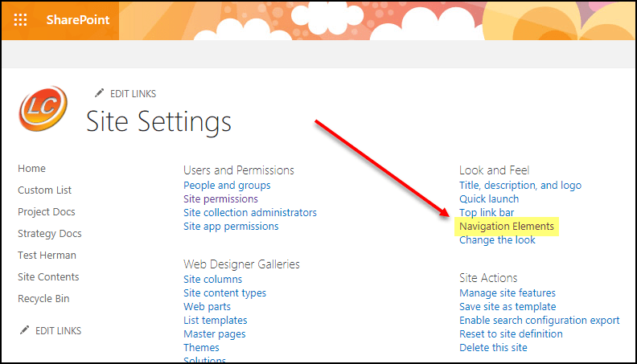The height and width of the screenshot is (364, 637).
Task: Click Change the look link
Action: click(x=498, y=240)
